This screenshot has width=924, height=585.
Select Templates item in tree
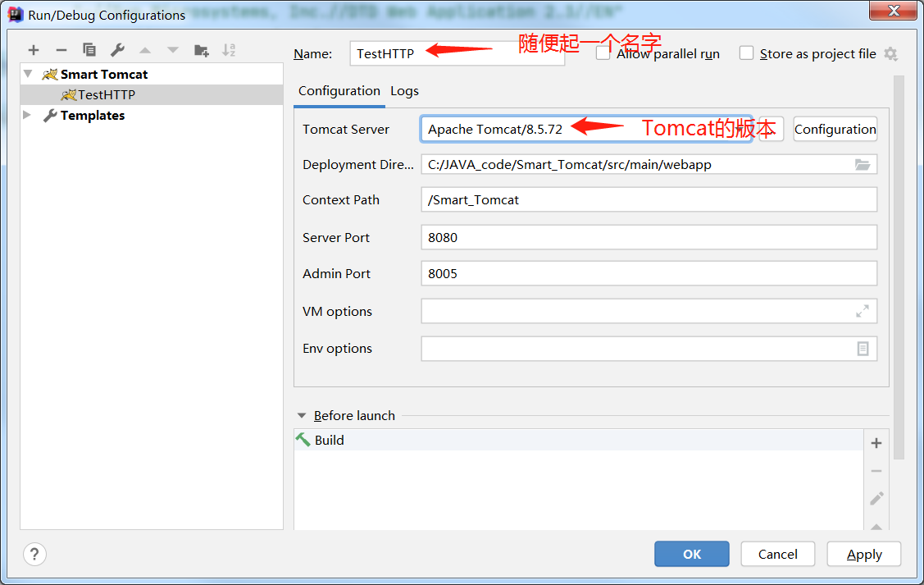[x=93, y=115]
